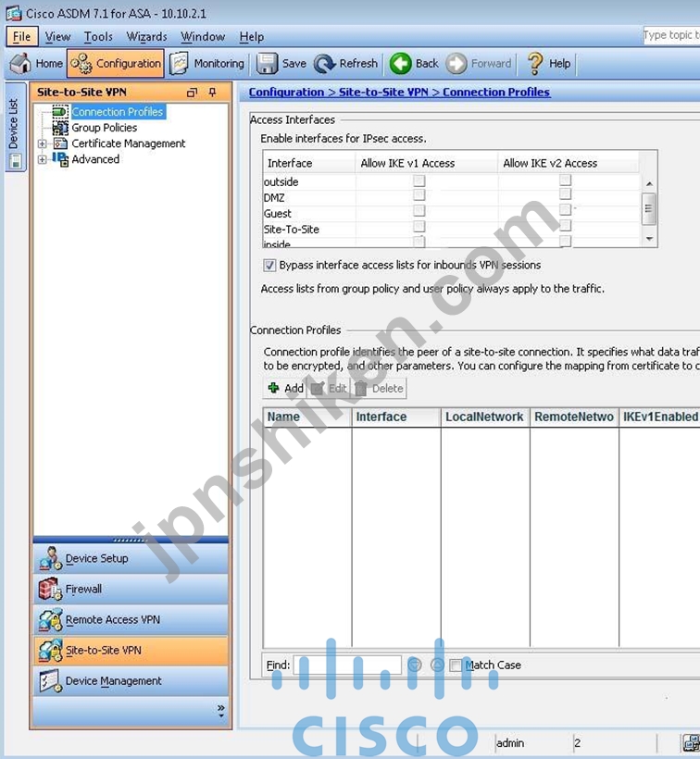Open Group Policies in the tree
The height and width of the screenshot is (759, 700).
[x=104, y=128]
